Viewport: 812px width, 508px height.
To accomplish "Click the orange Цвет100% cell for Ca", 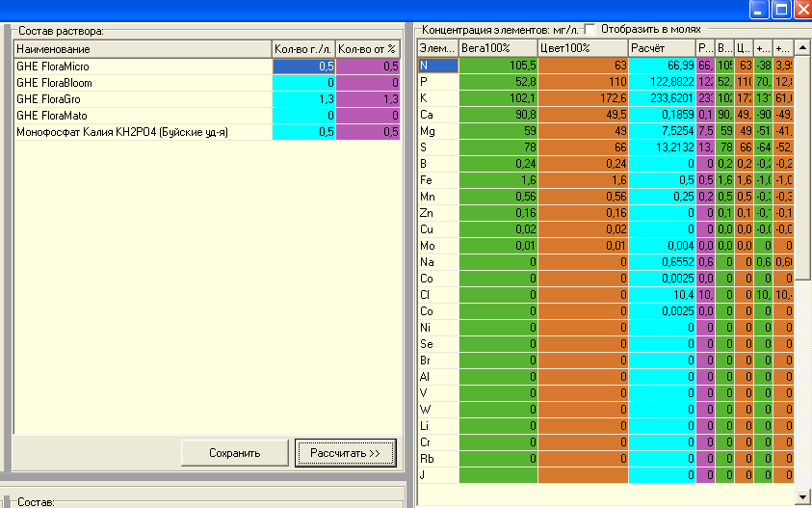I will (583, 115).
